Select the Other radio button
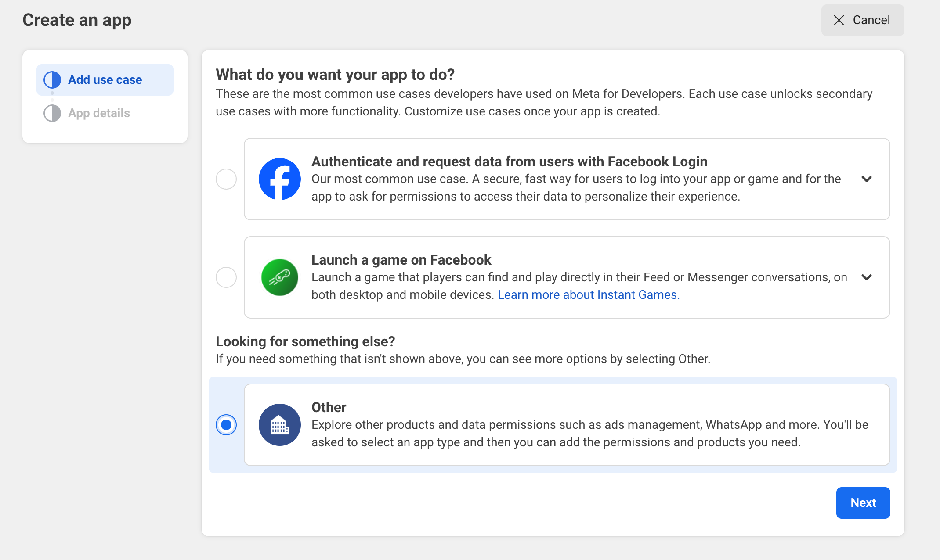This screenshot has width=940, height=560. [226, 424]
